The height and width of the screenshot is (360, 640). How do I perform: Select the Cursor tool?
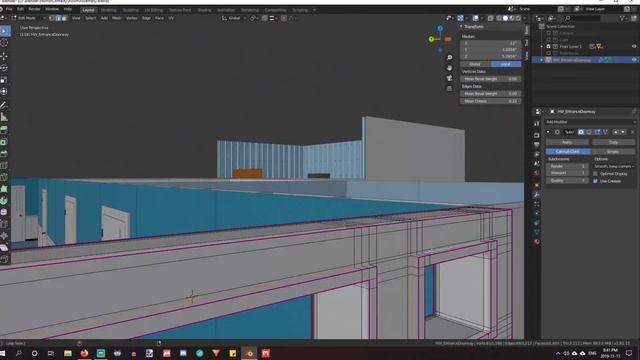coord(4,43)
